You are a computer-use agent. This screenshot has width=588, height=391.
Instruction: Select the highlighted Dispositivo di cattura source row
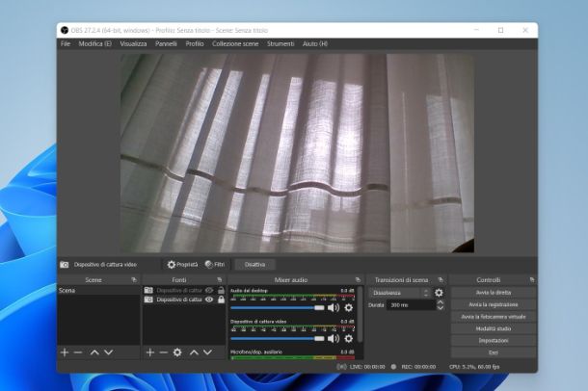click(x=184, y=300)
